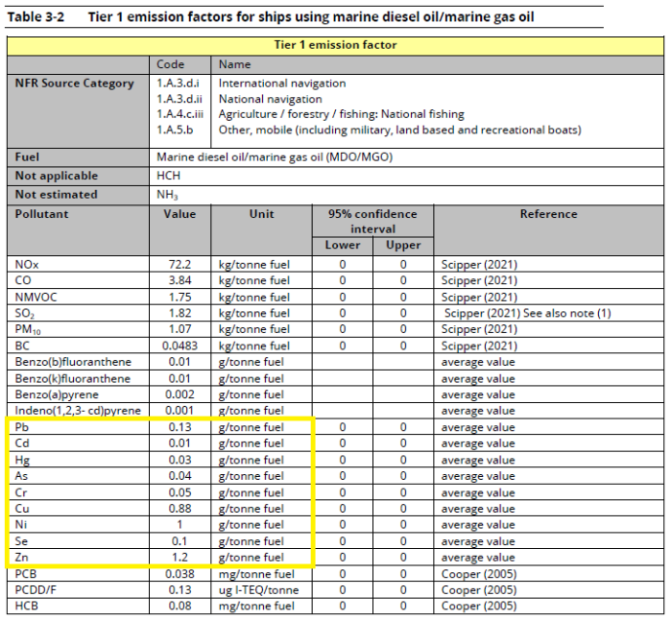Click the 'NFR Source Category' label cell
Screen dimensions: 672x621
pos(75,84)
